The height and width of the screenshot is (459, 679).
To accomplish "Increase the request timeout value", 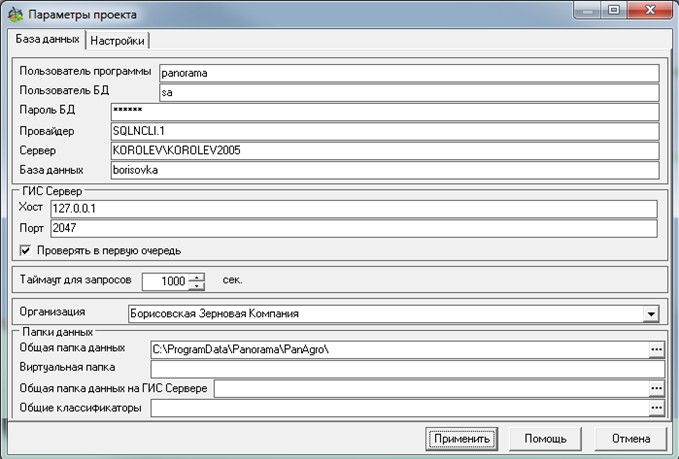I will [x=197, y=276].
